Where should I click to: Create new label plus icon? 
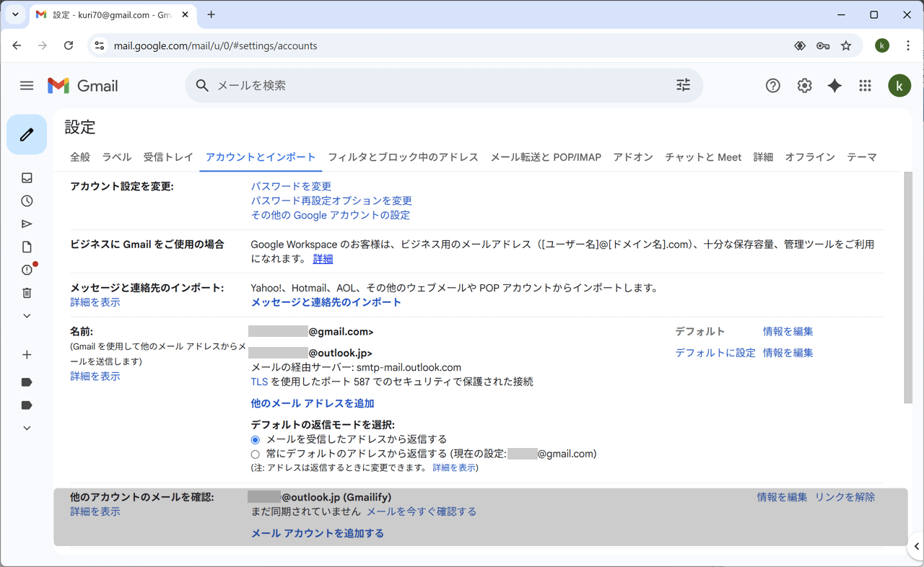(x=27, y=355)
